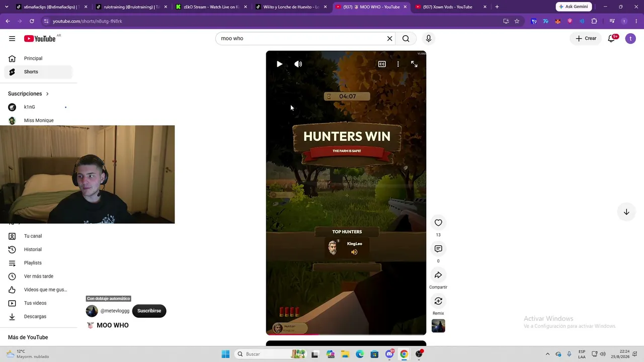This screenshot has height=362, width=644.
Task: Open the account avatar menu
Action: (x=630, y=39)
